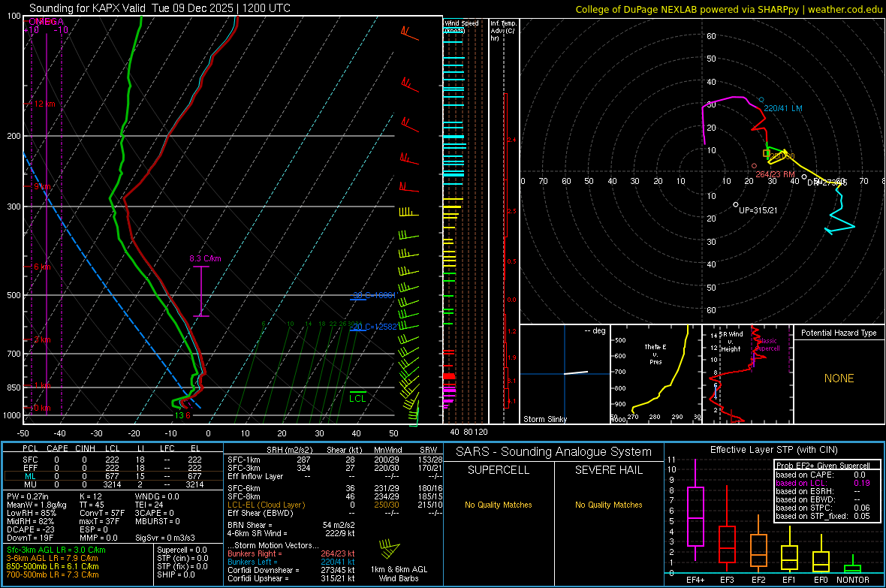Click the 220/41 LM hodograph label
The image size is (886, 588).
(x=782, y=108)
